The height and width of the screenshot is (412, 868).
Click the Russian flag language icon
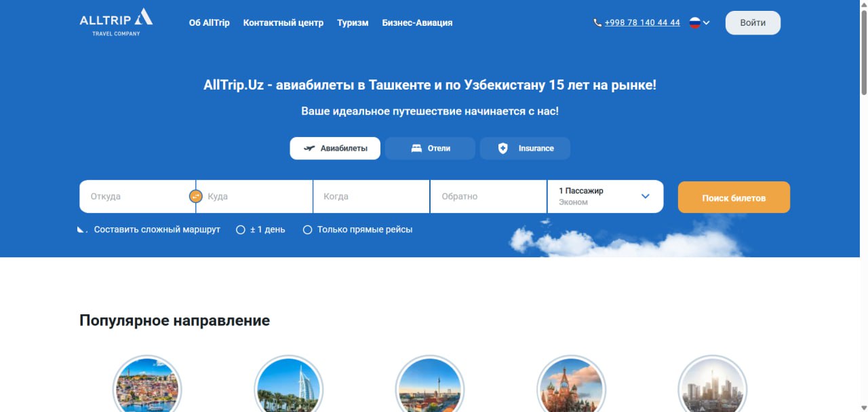pyautogui.click(x=694, y=22)
